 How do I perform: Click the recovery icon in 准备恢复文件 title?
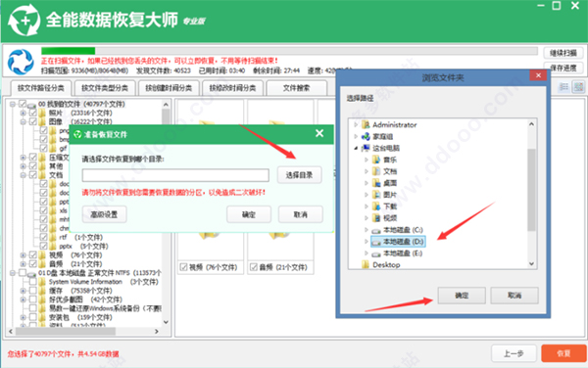click(x=77, y=134)
